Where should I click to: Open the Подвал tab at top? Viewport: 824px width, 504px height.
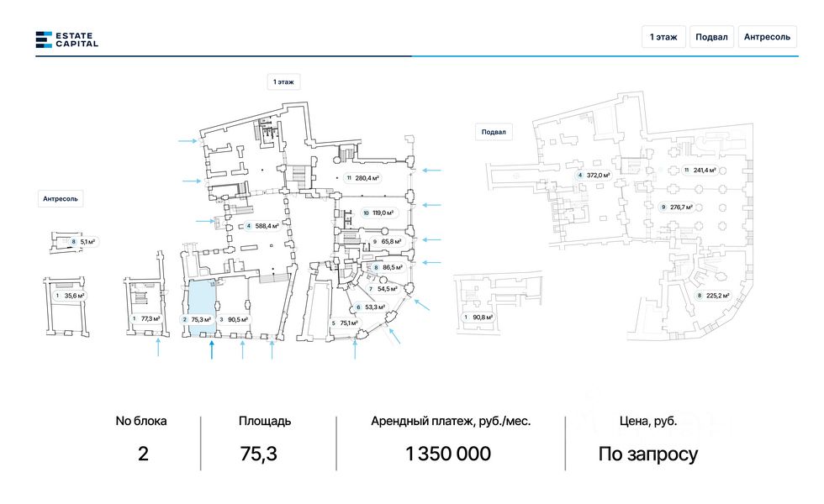(x=711, y=37)
